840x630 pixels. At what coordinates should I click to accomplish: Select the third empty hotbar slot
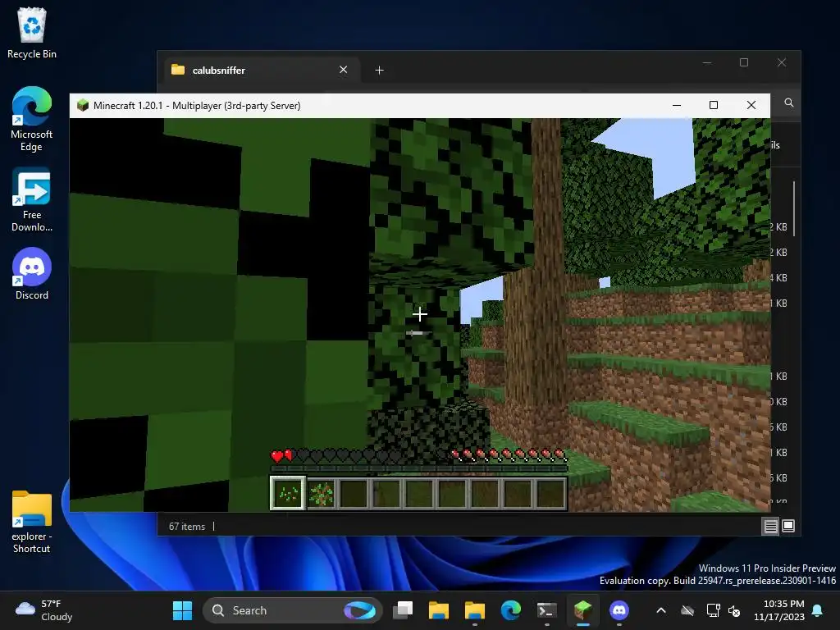354,493
